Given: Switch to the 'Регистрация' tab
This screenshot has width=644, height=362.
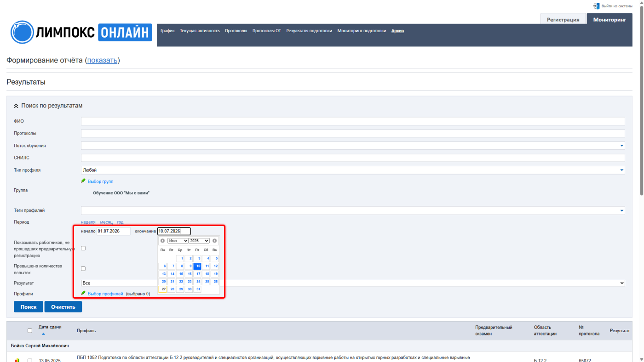Looking at the screenshot, I should [x=563, y=20].
